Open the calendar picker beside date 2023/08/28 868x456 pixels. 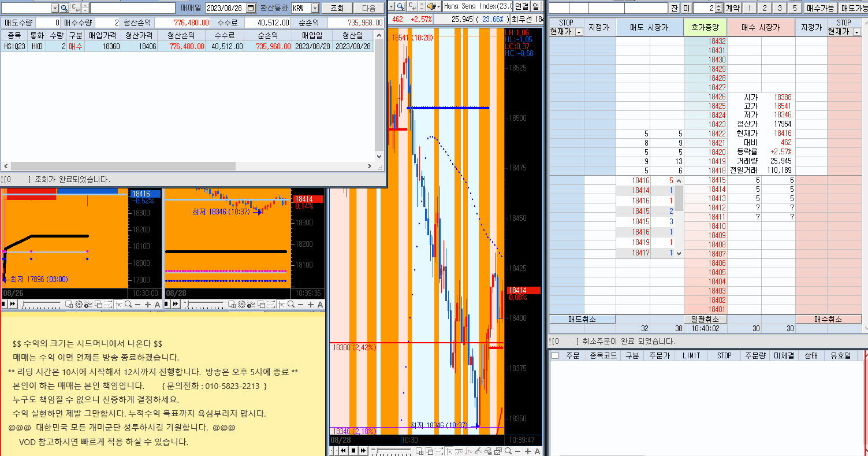click(251, 8)
